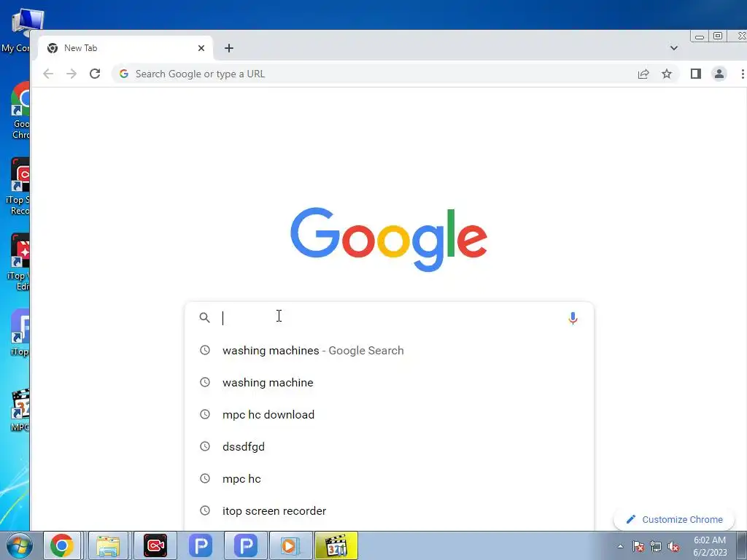
Task: Click the second blue P taskbar icon
Action: tap(245, 545)
